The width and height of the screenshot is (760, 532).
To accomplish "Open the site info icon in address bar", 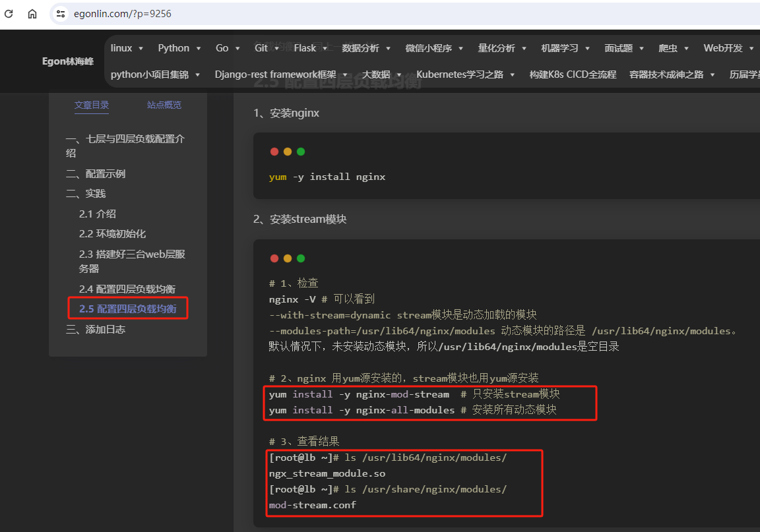I will (61, 14).
